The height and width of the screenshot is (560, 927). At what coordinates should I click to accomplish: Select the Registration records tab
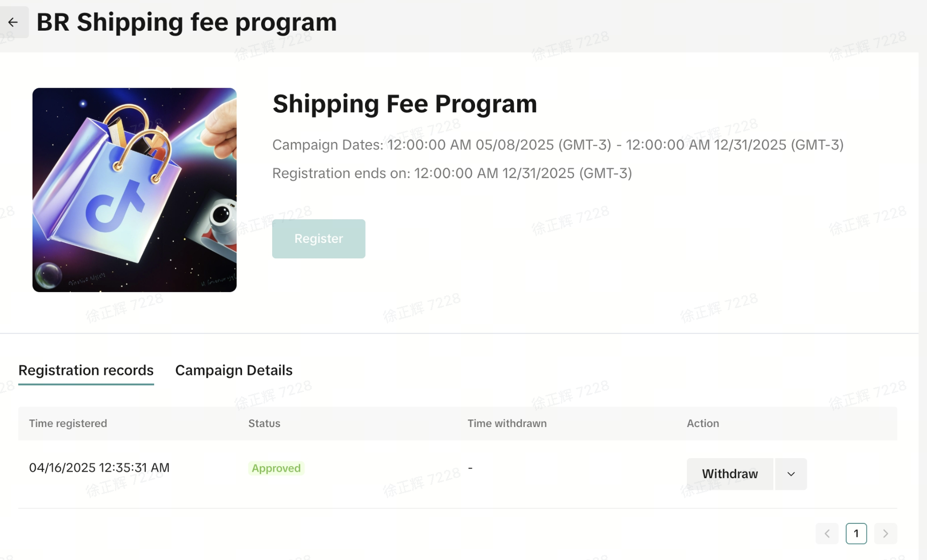coord(86,370)
